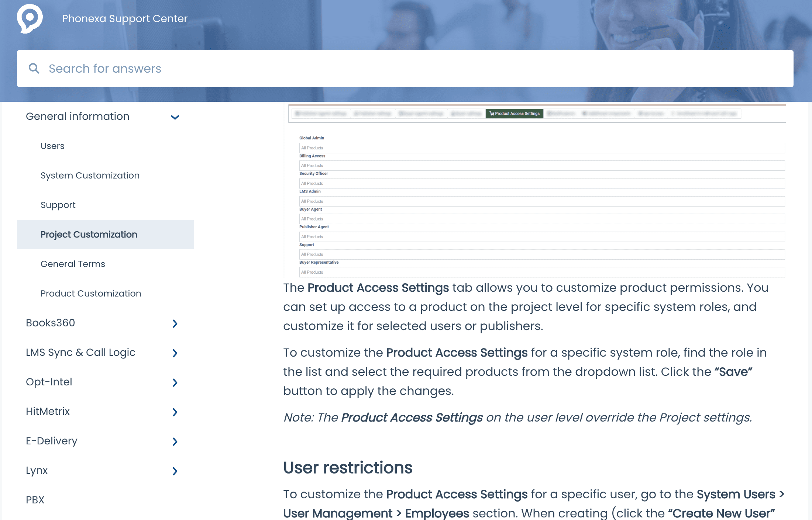Expand the LMS Sync & Call Logic chevron
The width and height of the screenshot is (812, 520).
pos(175,353)
